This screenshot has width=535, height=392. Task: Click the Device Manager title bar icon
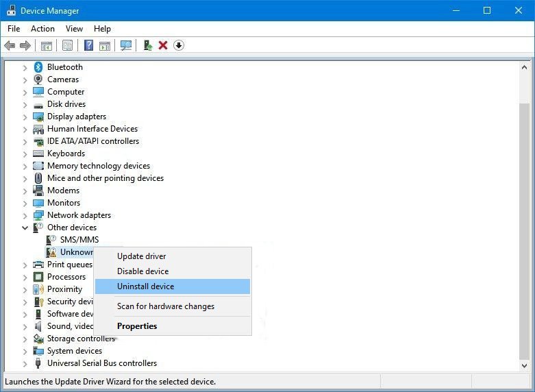pos(11,10)
